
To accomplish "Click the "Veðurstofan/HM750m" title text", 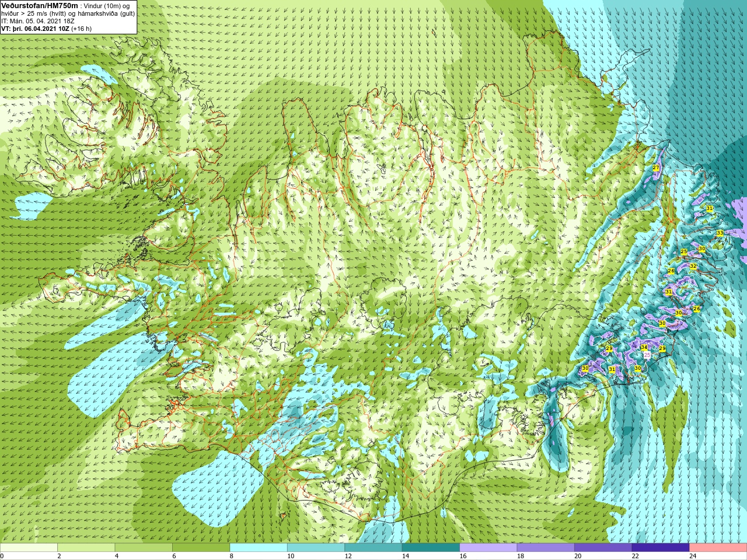I will click(x=39, y=5).
